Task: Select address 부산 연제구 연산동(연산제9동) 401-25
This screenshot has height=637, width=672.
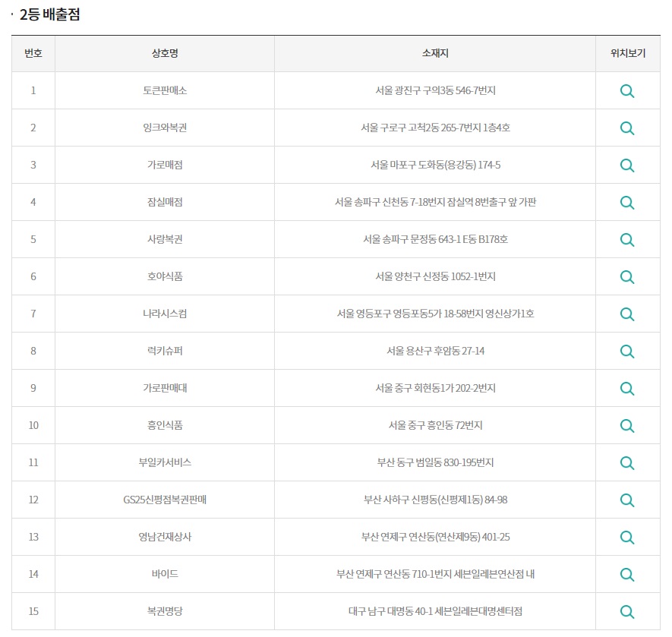Action: pyautogui.click(x=435, y=537)
